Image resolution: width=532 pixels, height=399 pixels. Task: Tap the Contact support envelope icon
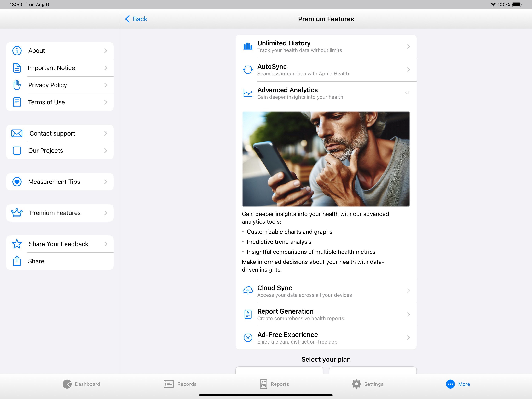(x=17, y=133)
